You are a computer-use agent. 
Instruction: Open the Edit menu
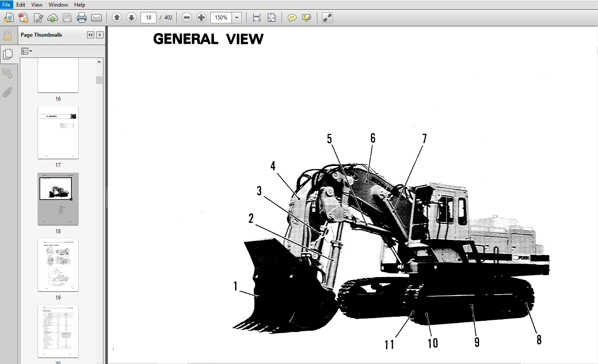click(21, 4)
